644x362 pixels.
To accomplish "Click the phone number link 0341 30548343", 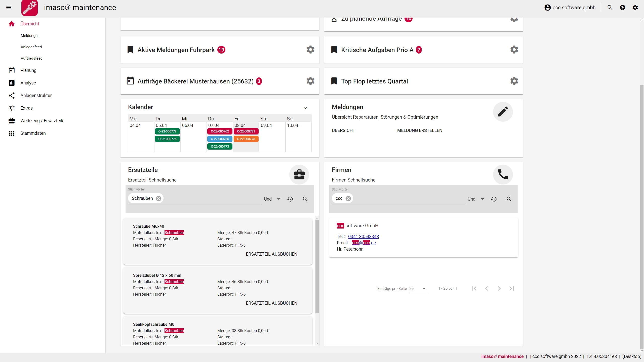I will tap(363, 237).
